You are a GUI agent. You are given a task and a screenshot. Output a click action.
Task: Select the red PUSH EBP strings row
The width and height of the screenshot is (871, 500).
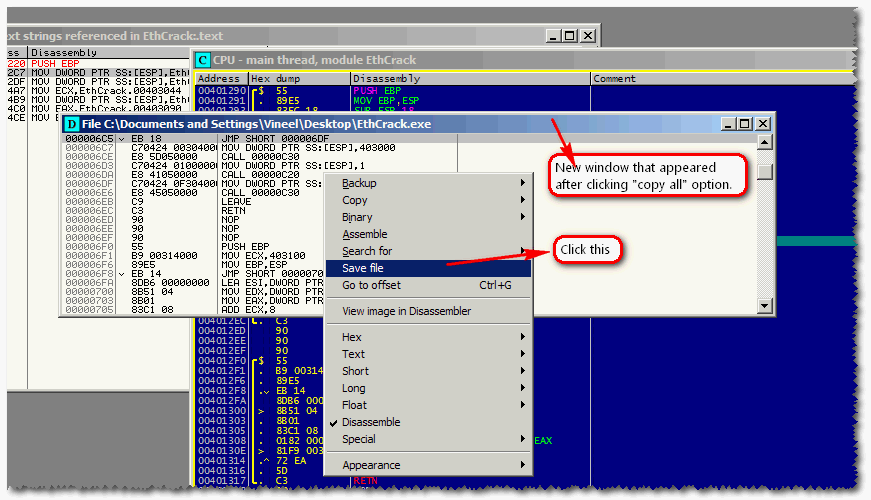[x=98, y=63]
